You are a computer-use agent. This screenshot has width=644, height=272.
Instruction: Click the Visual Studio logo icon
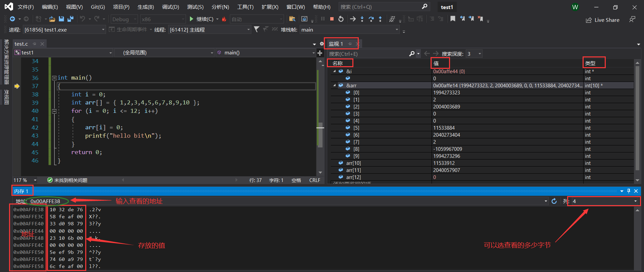tap(9, 7)
